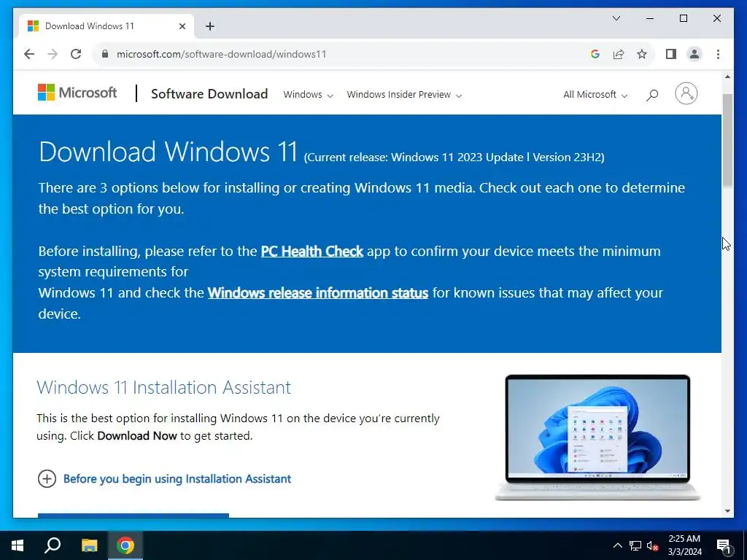The height and width of the screenshot is (560, 747).
Task: Click the Google icon in the address bar
Action: pyautogui.click(x=595, y=54)
